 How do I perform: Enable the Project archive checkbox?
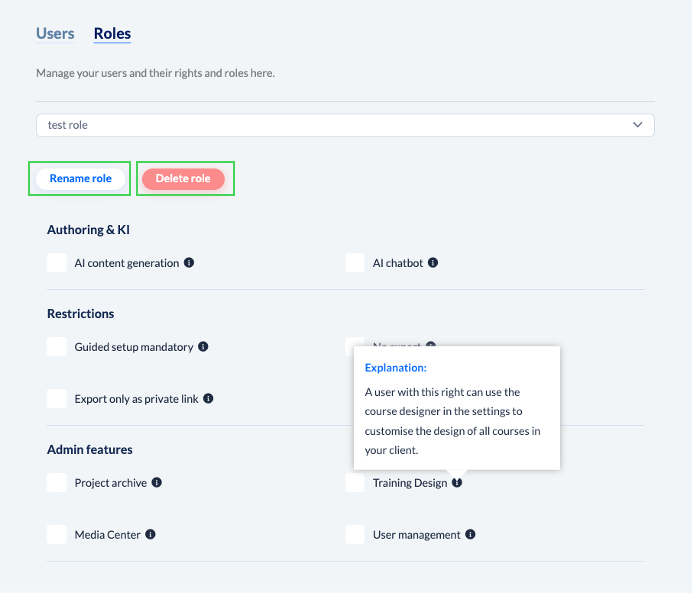(57, 483)
